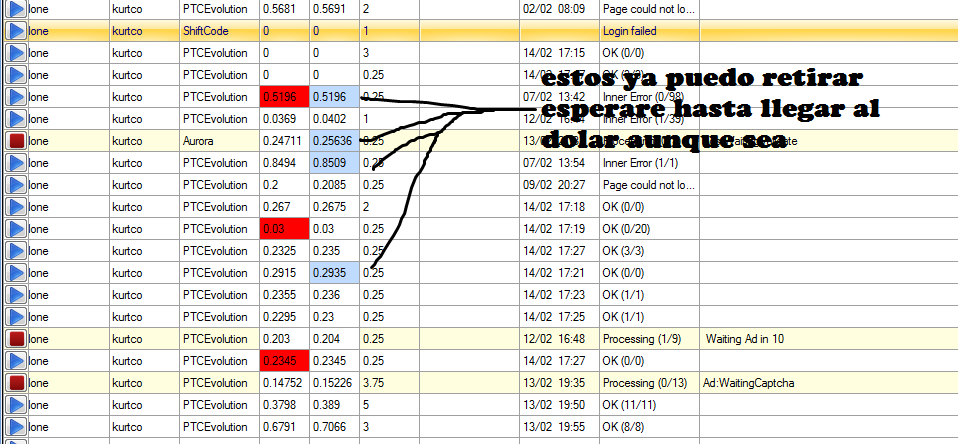The height and width of the screenshot is (444, 958).
Task: Select the Processing (0/13) status cell
Action: (649, 383)
